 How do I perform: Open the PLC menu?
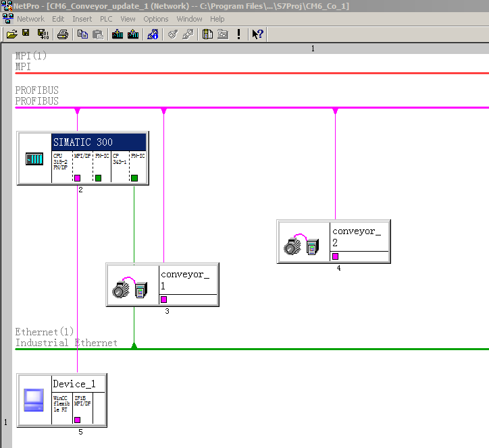106,19
